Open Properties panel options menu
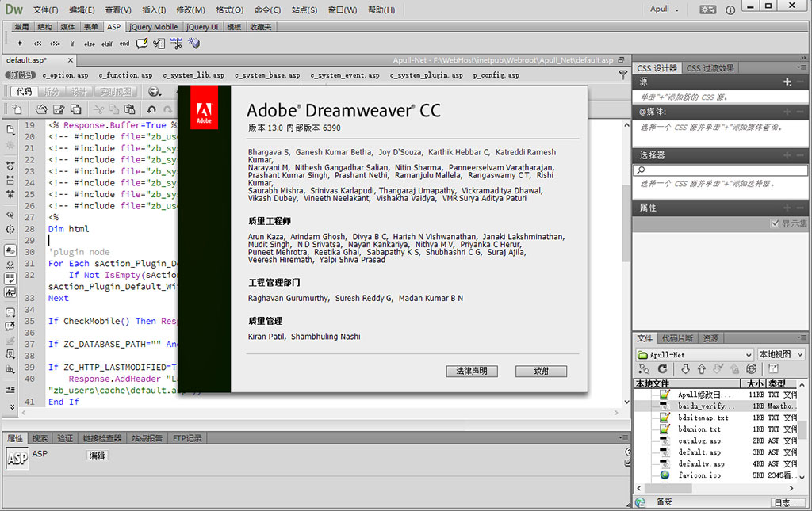The width and height of the screenshot is (812, 511). 623,437
